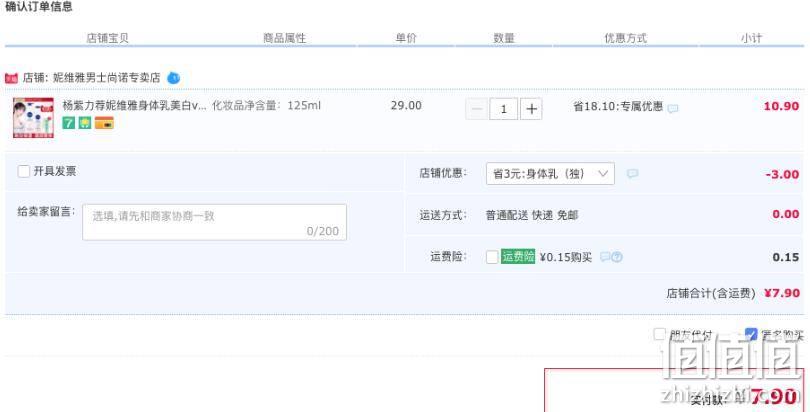Image resolution: width=810 pixels, height=412 pixels.
Task: Click the green 运费险 tag
Action: point(518,257)
